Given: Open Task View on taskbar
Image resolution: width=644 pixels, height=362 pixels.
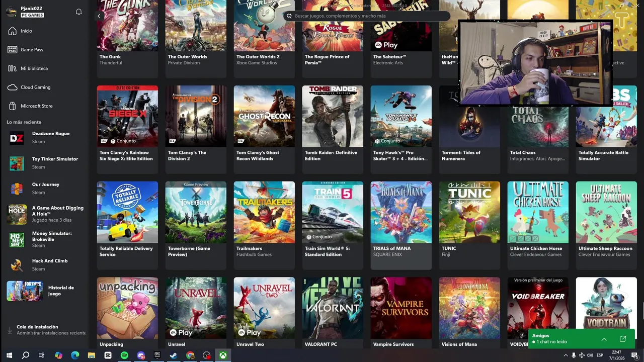Looking at the screenshot, I should point(42,355).
